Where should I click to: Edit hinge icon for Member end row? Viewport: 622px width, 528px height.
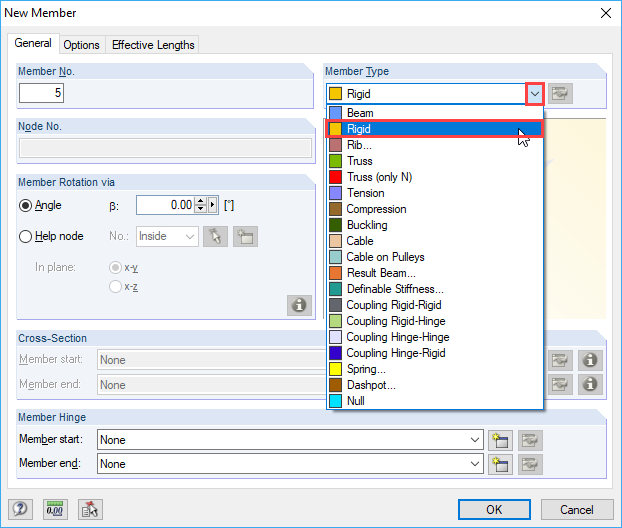point(530,464)
